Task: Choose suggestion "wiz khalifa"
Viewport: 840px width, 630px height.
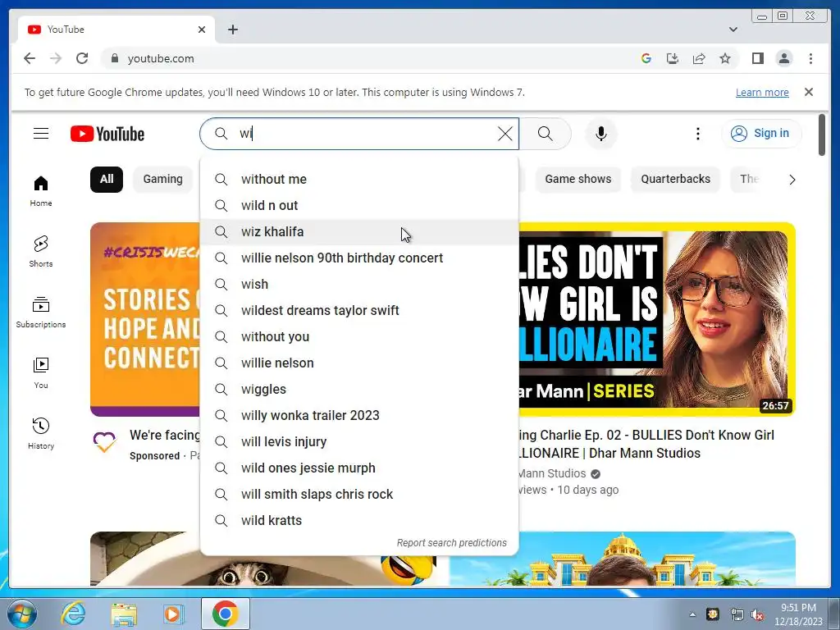Action: pyautogui.click(x=359, y=231)
